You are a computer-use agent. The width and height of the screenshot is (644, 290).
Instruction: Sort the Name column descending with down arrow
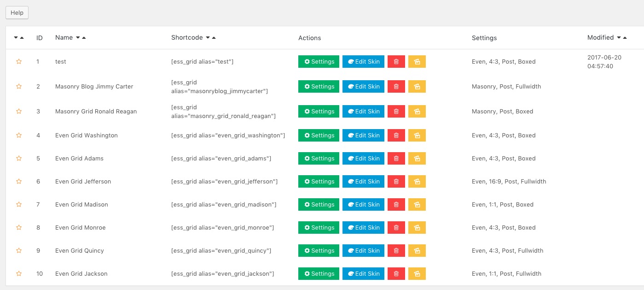(x=78, y=38)
